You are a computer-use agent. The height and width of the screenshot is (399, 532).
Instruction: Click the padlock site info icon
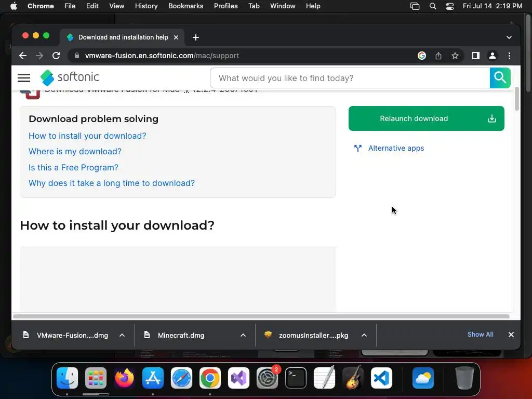coord(77,56)
